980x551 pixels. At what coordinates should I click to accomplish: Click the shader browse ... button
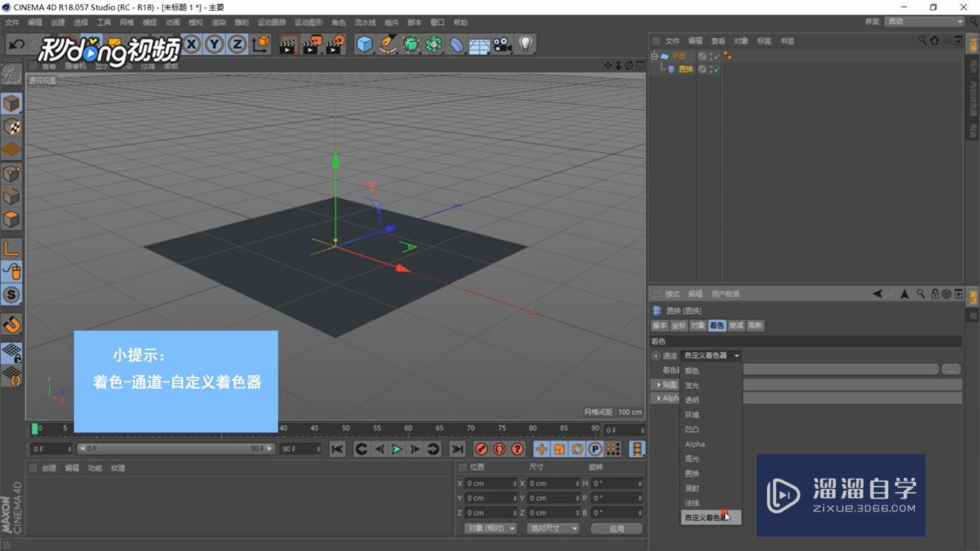(x=951, y=369)
